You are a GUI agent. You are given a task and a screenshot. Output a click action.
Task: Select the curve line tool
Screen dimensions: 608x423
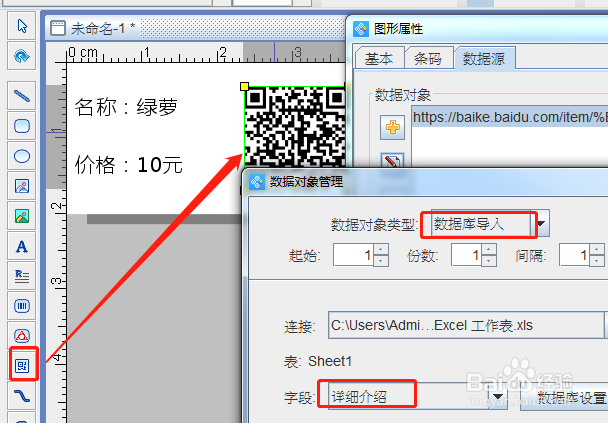pos(22,396)
